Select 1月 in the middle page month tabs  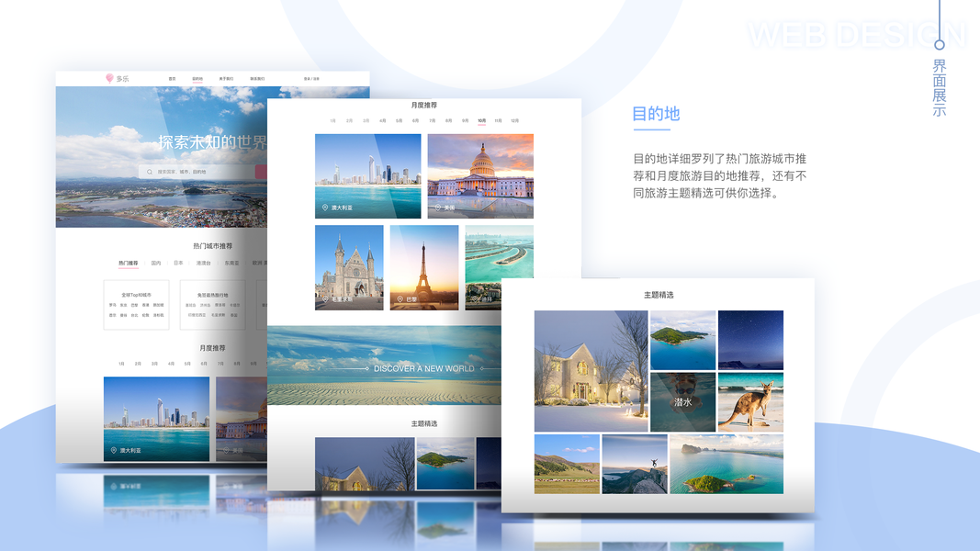coord(332,120)
